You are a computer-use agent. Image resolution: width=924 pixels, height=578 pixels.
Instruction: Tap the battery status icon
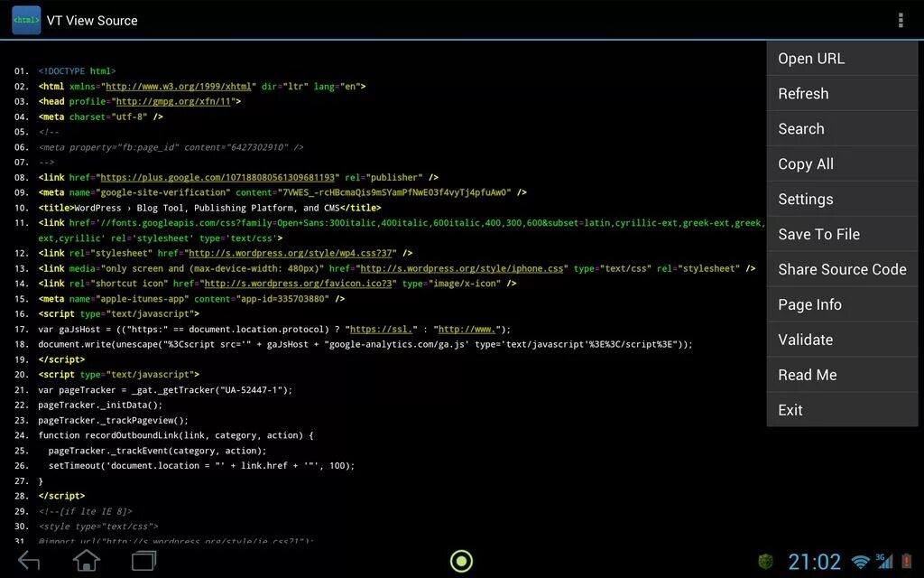coord(906,561)
